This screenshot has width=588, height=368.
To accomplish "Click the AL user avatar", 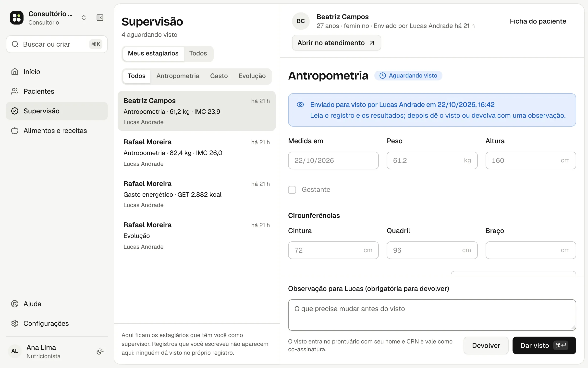I will [15, 351].
